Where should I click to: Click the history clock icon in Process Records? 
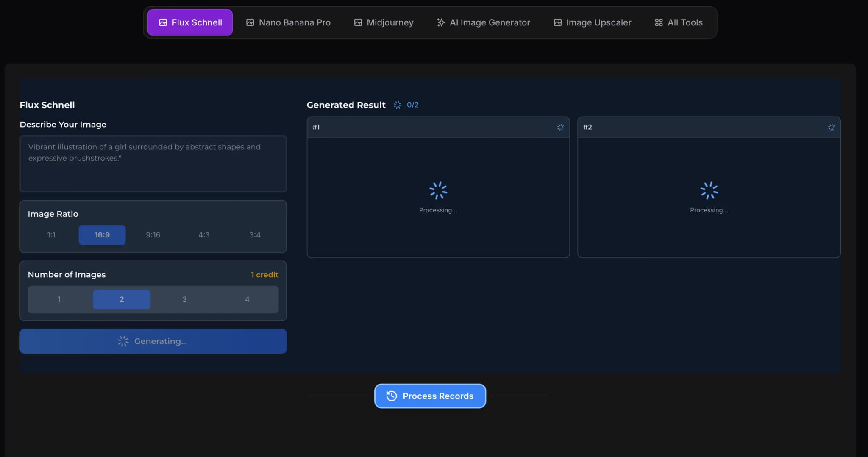392,396
